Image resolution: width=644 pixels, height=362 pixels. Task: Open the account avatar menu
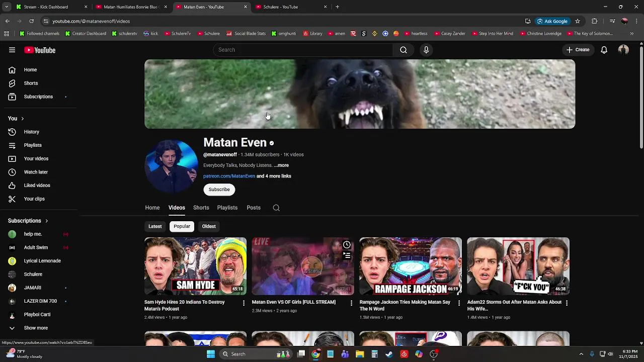click(x=623, y=50)
